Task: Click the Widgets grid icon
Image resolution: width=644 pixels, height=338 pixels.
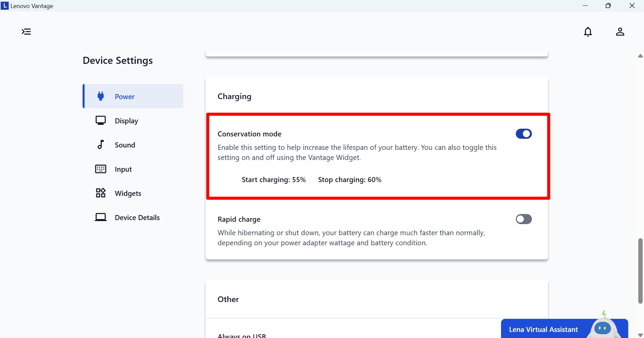Action: point(100,193)
